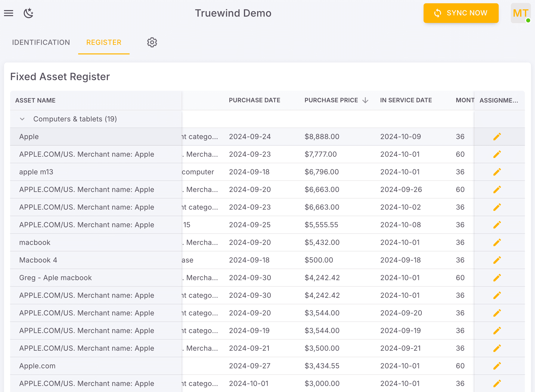
Task: Toggle dark mode with the moon icon
Action: [28, 13]
